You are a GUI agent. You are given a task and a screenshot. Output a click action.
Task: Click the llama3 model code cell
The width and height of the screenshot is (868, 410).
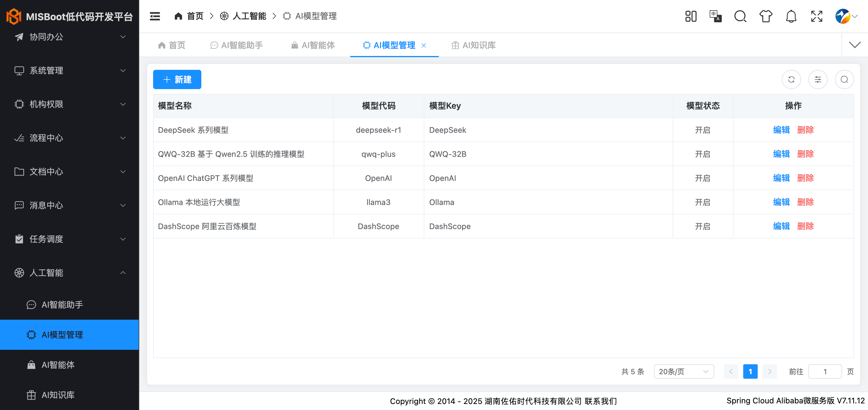click(379, 202)
